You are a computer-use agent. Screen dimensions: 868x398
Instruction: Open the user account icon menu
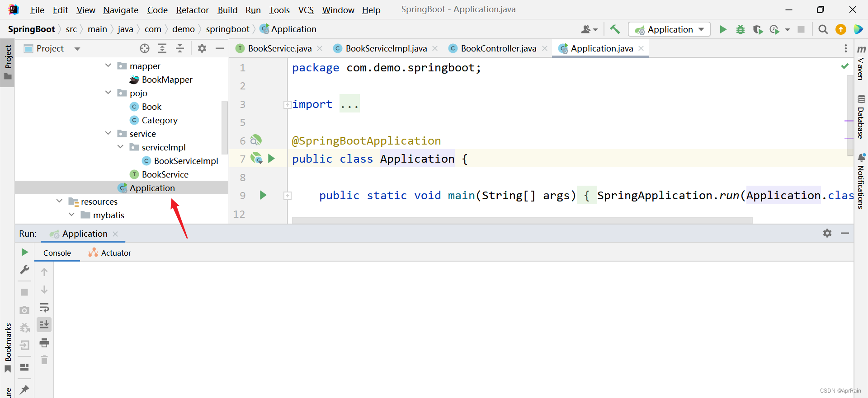589,29
